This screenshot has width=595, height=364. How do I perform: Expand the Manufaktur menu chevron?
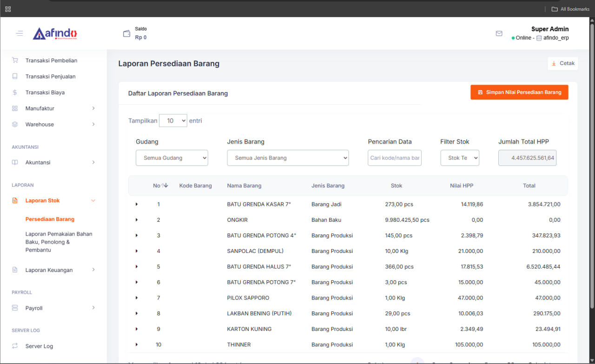93,108
